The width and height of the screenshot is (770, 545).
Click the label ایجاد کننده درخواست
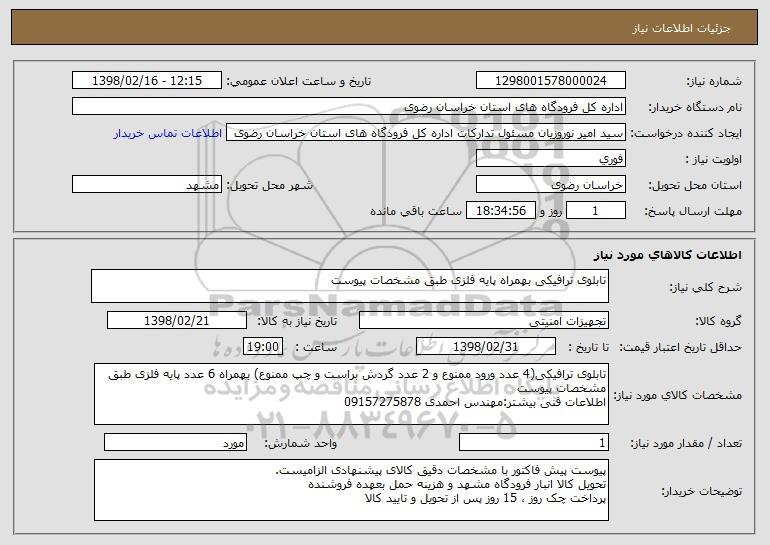[x=686, y=133]
